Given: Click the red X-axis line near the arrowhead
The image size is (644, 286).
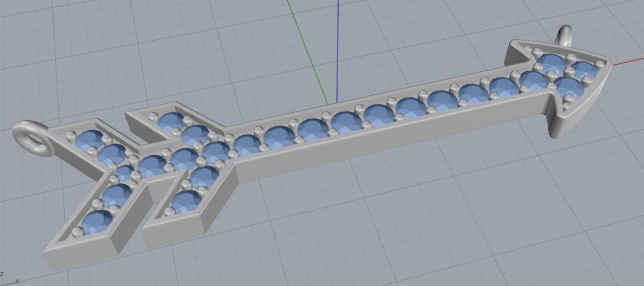Looking at the screenshot, I should pyautogui.click(x=628, y=62).
